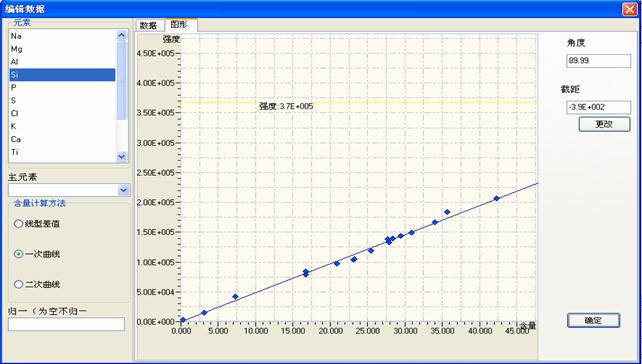Click the 更改 button

(x=604, y=124)
